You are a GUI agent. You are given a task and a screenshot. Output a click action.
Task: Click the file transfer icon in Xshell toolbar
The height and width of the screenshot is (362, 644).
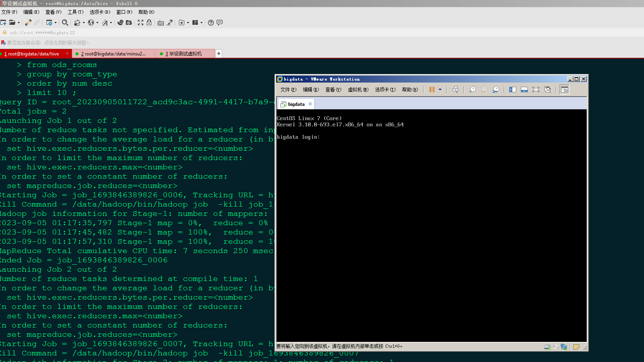tap(77, 22)
